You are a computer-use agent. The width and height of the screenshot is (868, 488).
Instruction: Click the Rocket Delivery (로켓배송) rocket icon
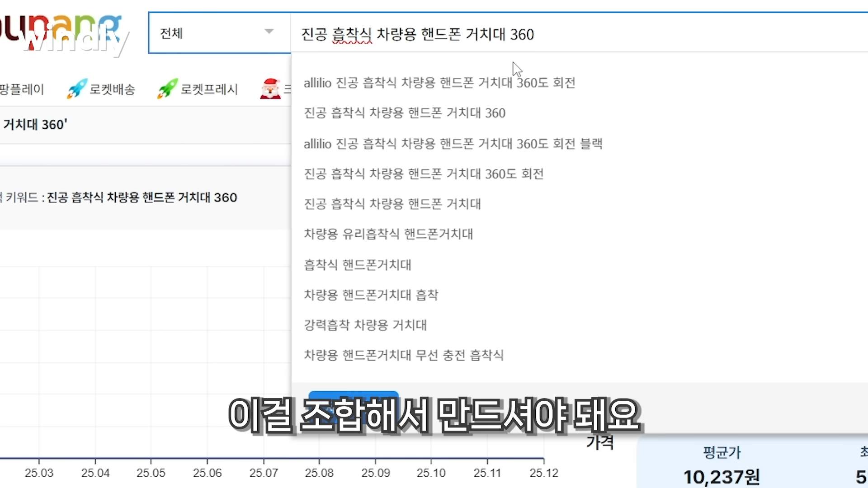point(77,89)
